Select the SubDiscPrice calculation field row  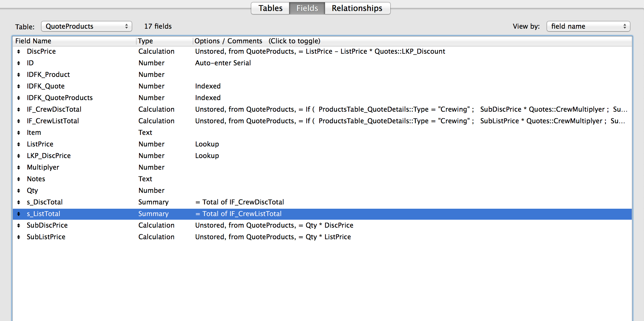point(322,225)
